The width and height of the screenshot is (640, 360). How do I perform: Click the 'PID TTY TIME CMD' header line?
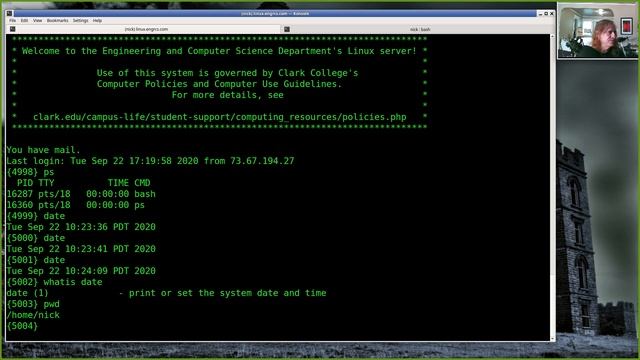point(83,183)
